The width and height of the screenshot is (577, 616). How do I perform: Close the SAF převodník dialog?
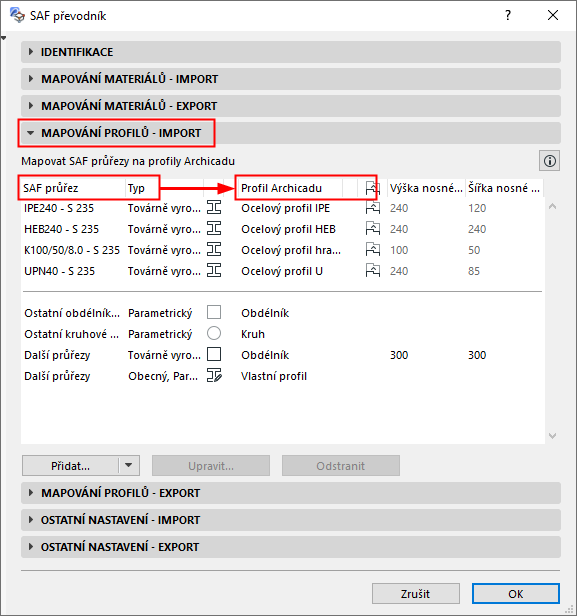click(553, 15)
